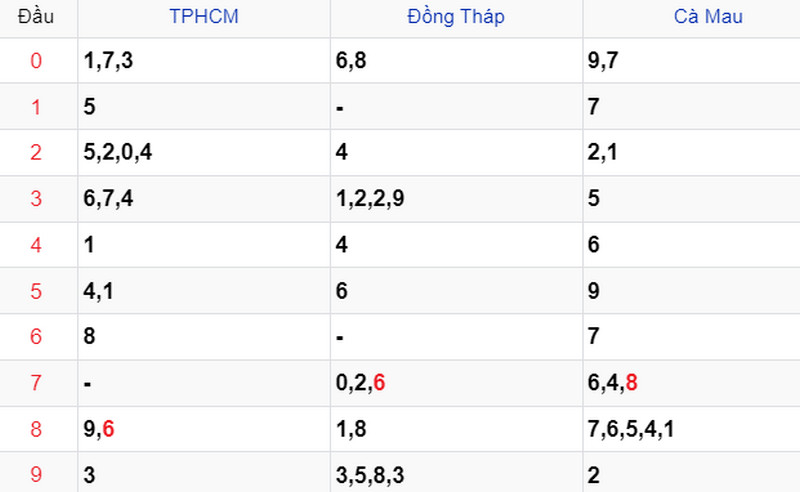Image resolution: width=800 pixels, height=492 pixels.
Task: Select TPHCM cell showing 5,2,0,4
Action: click(x=204, y=152)
